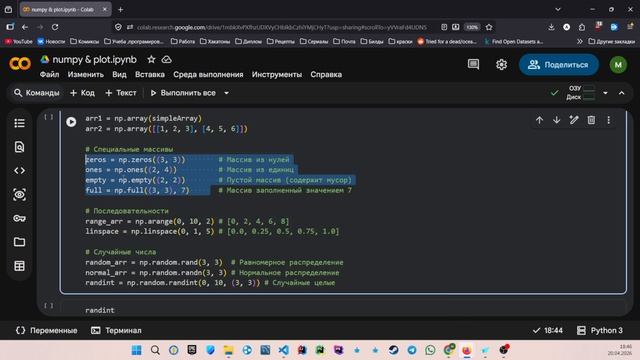
Task: Click the cloud save status icon
Action: click(x=167, y=60)
